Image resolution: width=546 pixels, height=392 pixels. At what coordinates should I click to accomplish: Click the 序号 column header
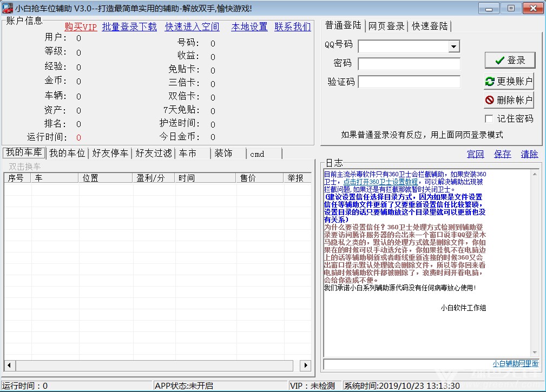point(18,178)
